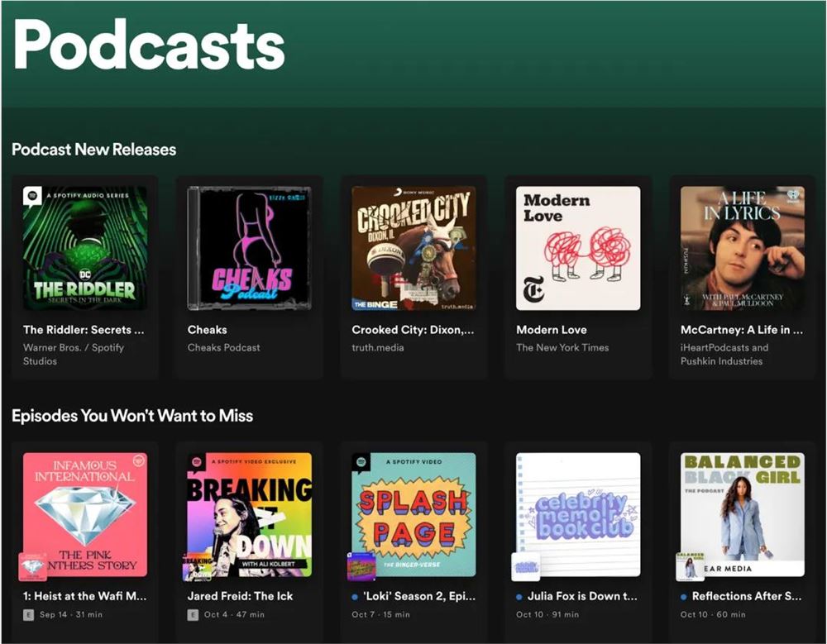Click the blue unplayed dot beside 'Loki' Season 2
The height and width of the screenshot is (644, 827).
point(355,597)
